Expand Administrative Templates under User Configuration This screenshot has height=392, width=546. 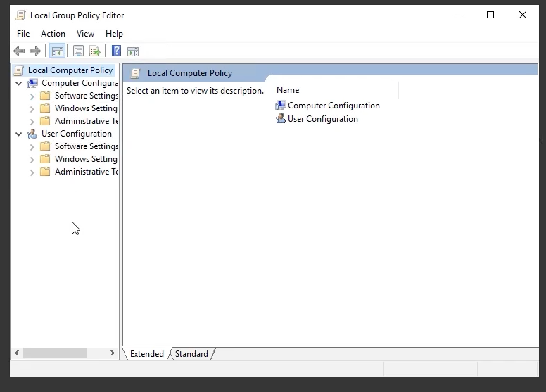pos(32,172)
